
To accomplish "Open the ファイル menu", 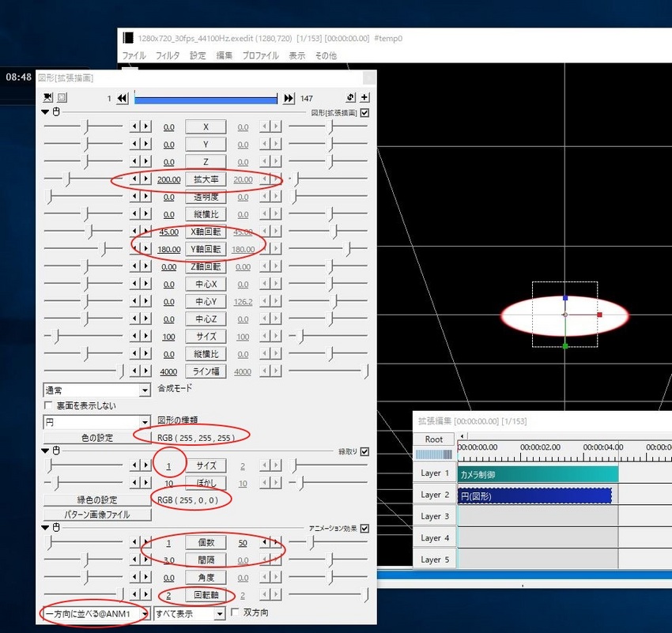I will [x=134, y=55].
